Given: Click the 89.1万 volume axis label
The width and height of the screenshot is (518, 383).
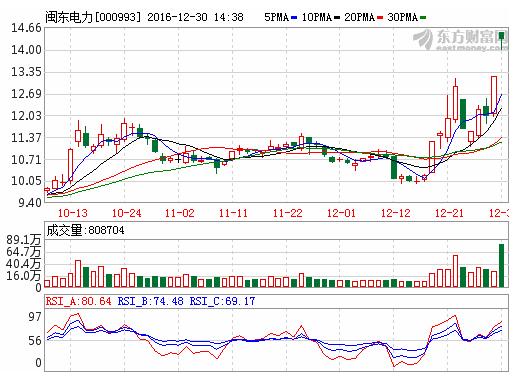Looking at the screenshot, I should [23, 240].
